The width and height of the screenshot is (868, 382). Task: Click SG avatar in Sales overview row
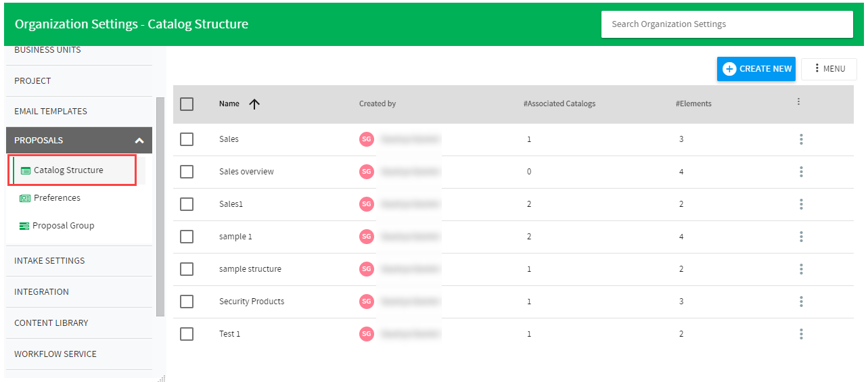tap(367, 172)
